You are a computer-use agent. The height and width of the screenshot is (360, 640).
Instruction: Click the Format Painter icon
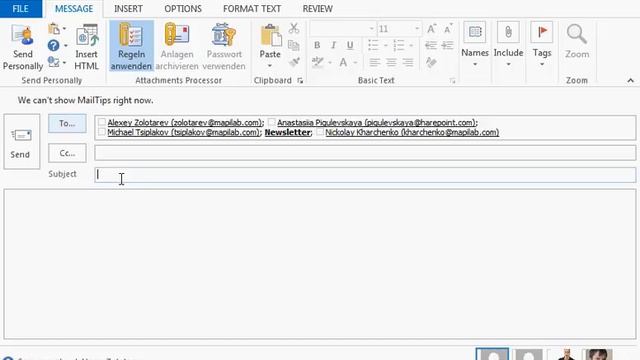pos(294,62)
